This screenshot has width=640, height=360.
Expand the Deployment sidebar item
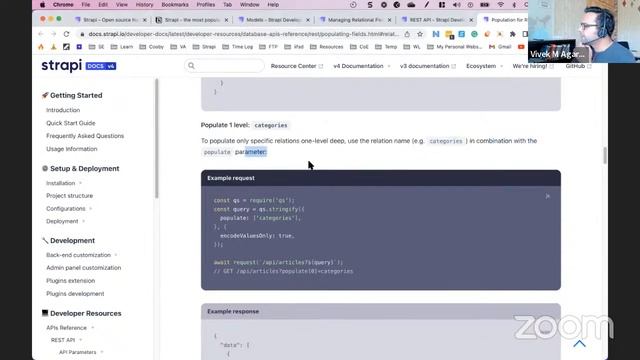(x=65, y=221)
